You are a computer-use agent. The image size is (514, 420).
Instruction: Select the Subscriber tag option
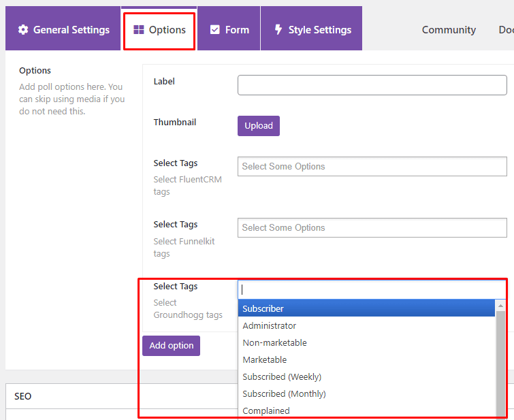pyautogui.click(x=366, y=308)
